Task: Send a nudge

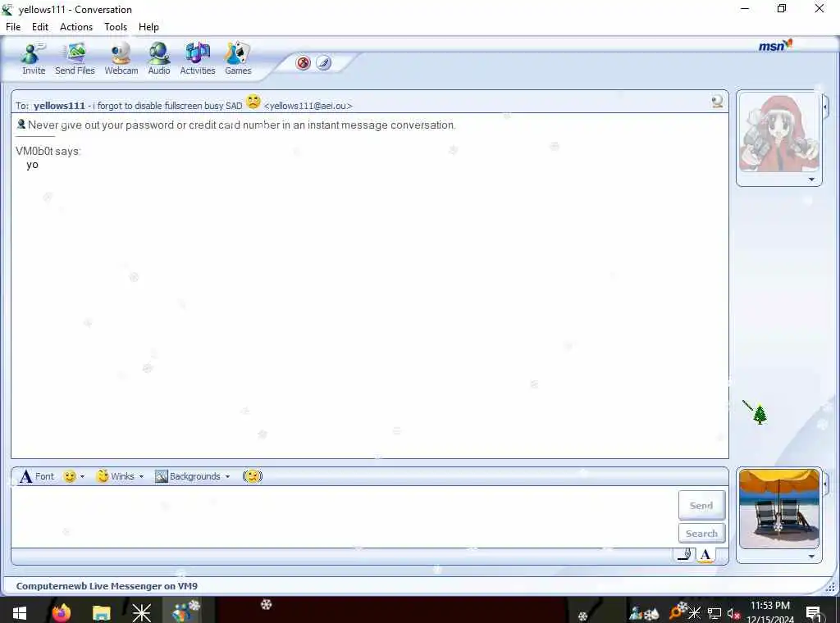Action: click(253, 476)
